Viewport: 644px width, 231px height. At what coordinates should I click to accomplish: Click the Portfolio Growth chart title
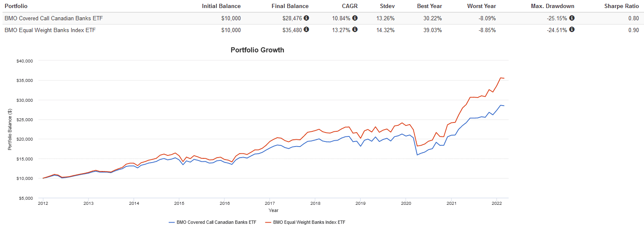pos(257,50)
